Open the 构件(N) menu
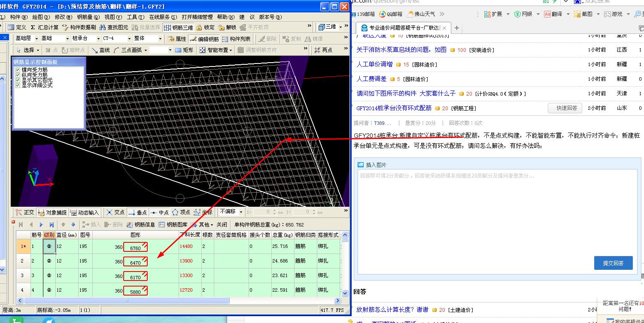Screen dimensions: 644x323 [19, 17]
